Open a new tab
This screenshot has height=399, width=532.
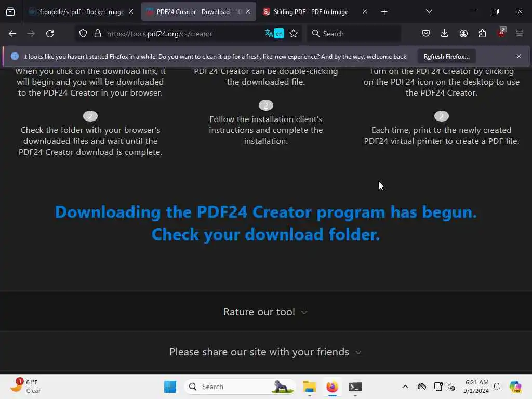coord(384,12)
